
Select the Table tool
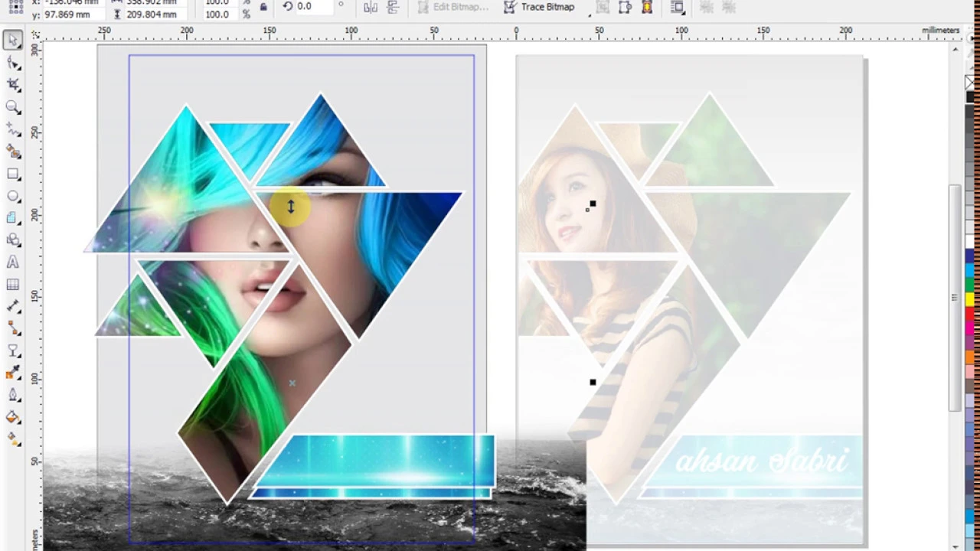13,284
